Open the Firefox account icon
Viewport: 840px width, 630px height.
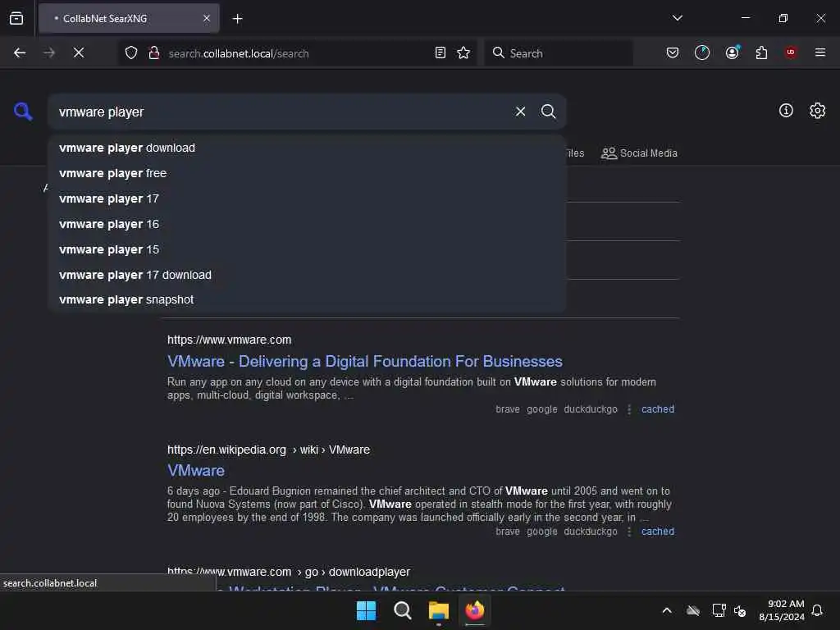[732, 52]
